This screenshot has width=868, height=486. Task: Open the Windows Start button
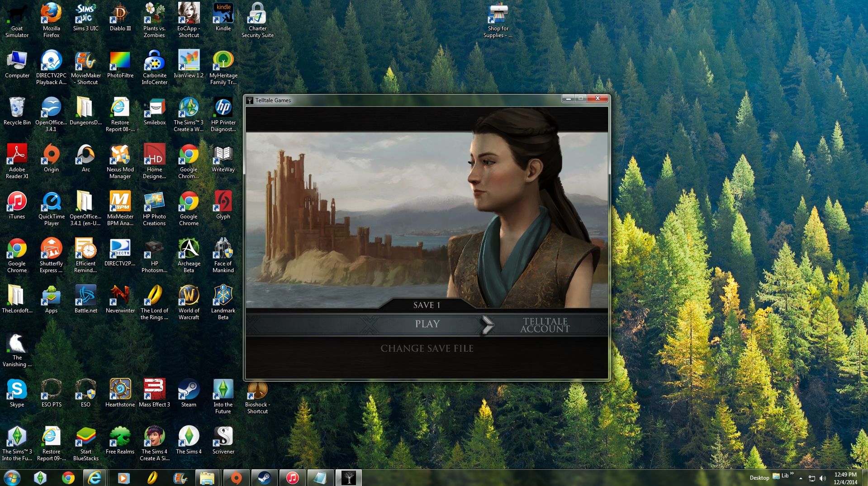[12, 478]
